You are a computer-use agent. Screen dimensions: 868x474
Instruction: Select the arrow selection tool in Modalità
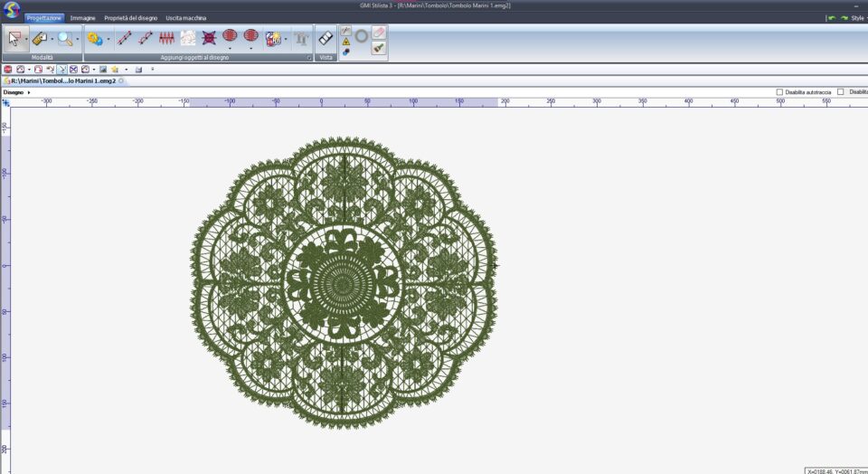point(15,39)
